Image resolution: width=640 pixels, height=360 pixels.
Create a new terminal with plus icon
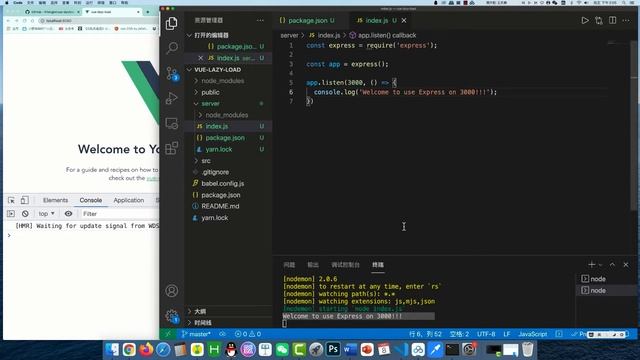pos(591,264)
